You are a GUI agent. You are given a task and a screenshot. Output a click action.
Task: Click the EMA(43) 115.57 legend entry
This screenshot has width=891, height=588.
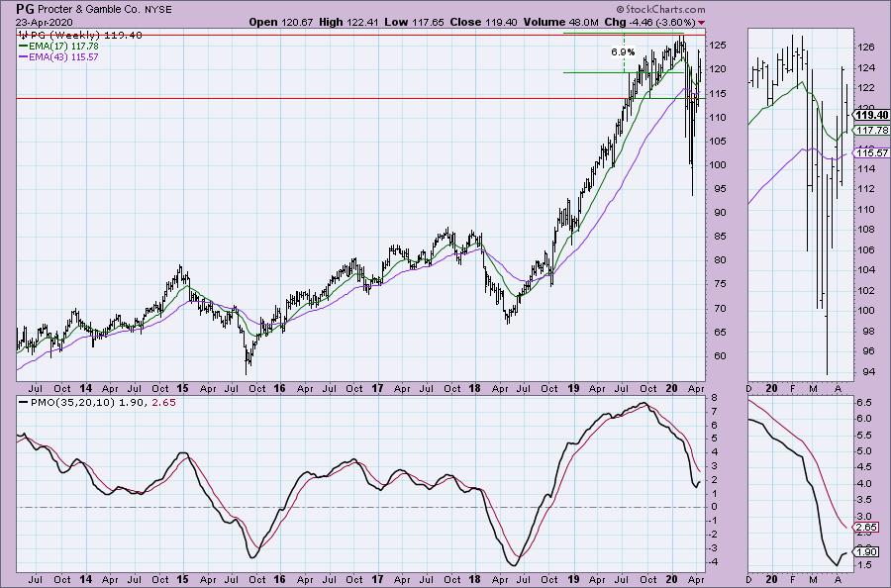[x=58, y=57]
